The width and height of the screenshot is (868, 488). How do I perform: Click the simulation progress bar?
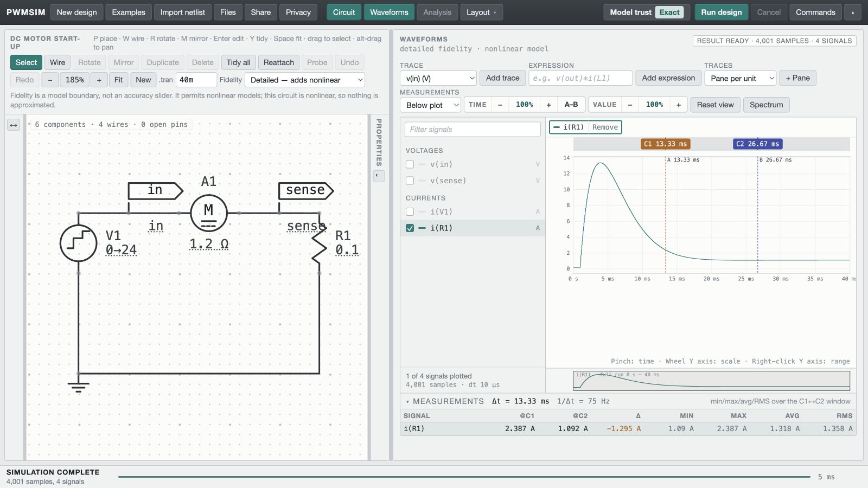(x=464, y=477)
